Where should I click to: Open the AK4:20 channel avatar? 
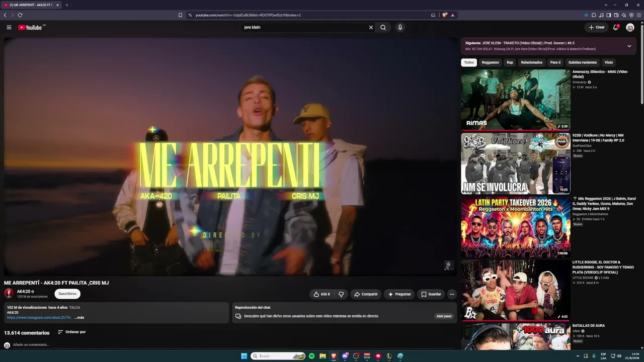(x=9, y=294)
